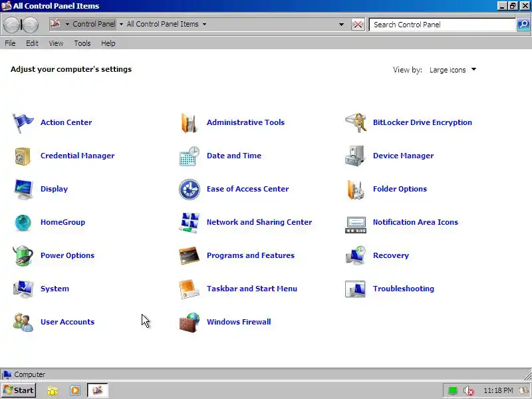The image size is (532, 399).
Task: Click the All Control Panel Items breadcrumb
Action: pos(162,24)
